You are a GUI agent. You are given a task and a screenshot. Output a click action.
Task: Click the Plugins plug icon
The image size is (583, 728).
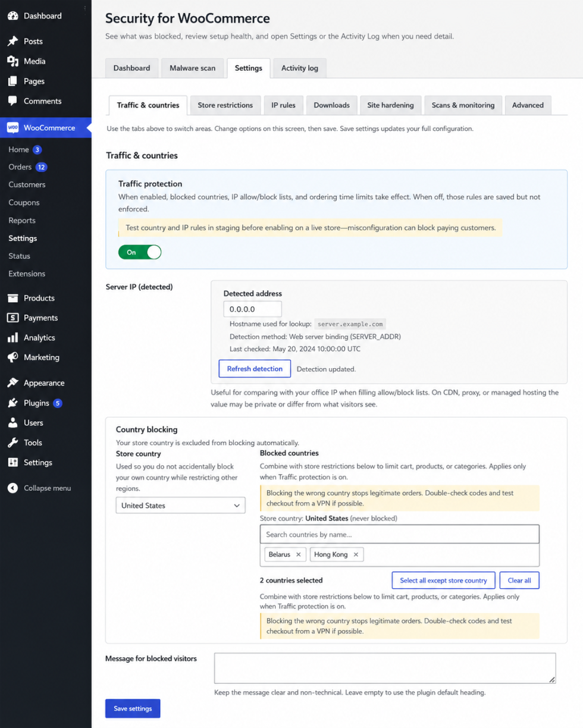[x=12, y=403]
